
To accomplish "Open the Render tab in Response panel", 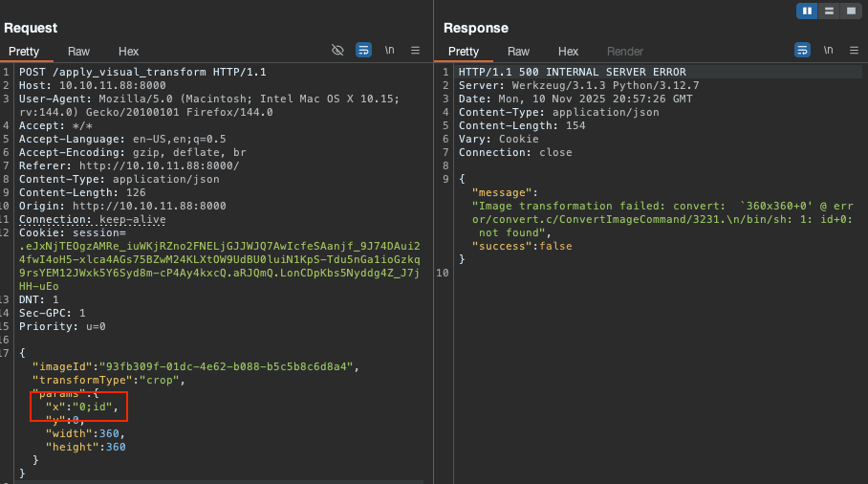I will (x=625, y=52).
